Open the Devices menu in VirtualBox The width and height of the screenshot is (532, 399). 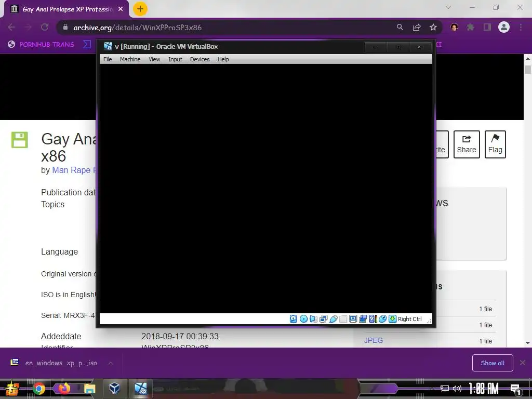pos(200,59)
